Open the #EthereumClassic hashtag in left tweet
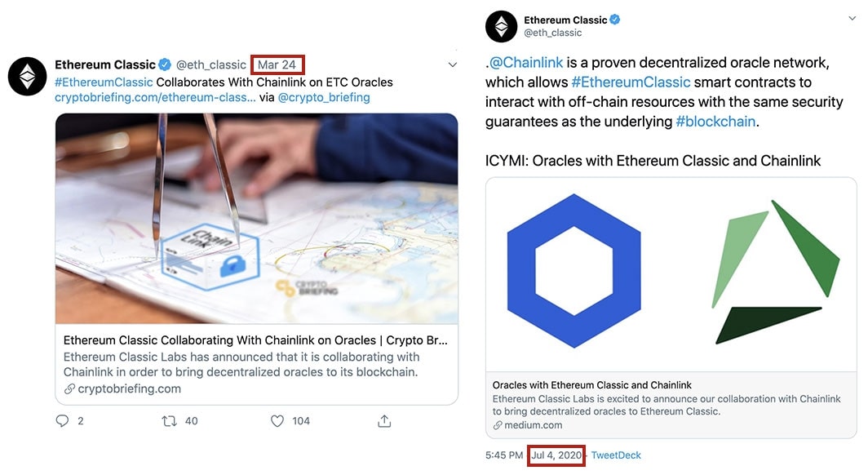 click(104, 82)
